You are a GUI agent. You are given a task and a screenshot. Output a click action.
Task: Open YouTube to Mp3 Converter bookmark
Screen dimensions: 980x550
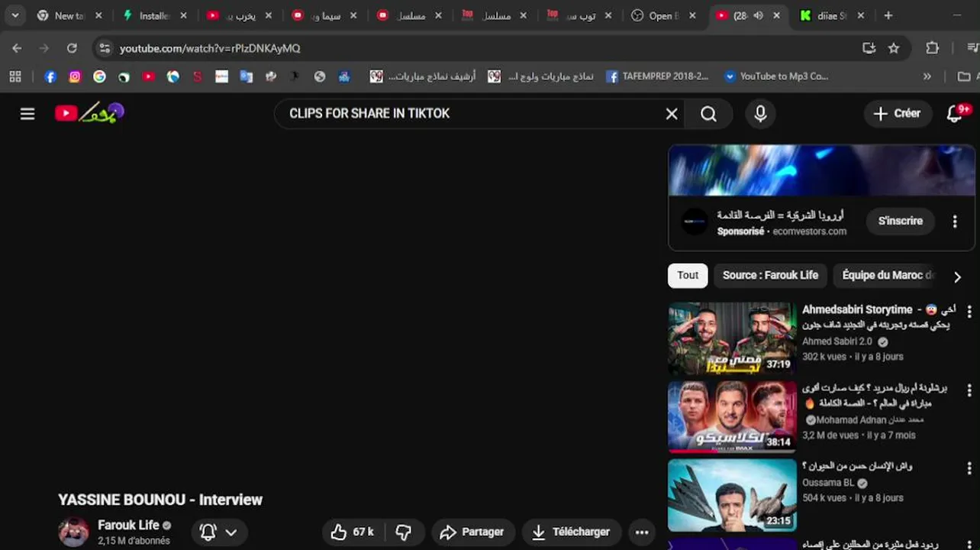776,76
